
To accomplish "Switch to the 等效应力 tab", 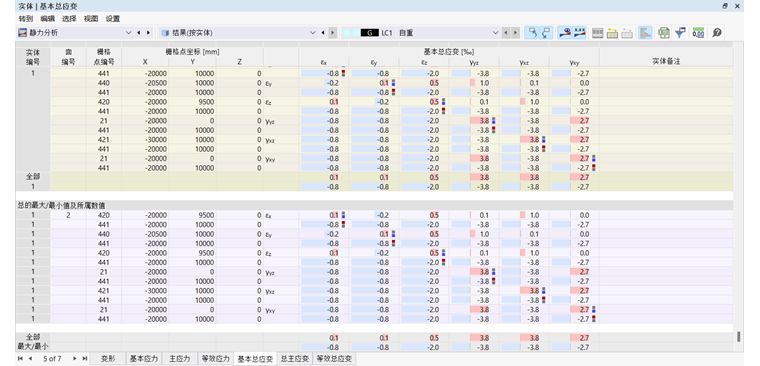I will click(215, 359).
